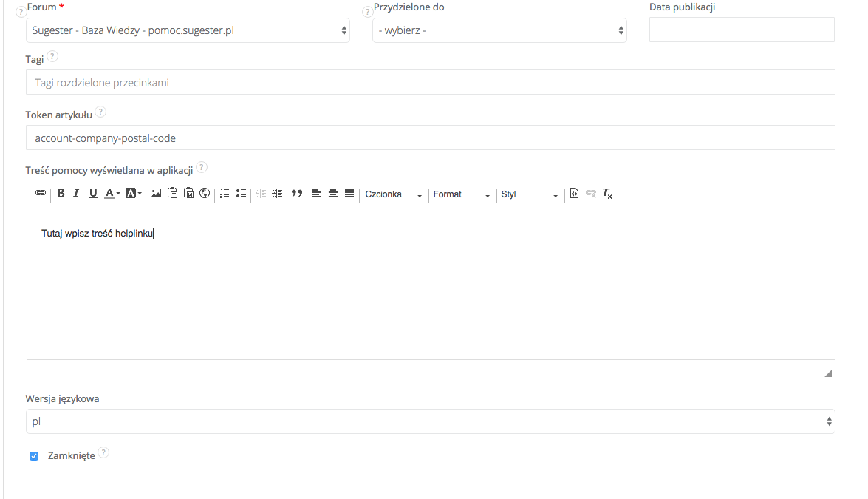The image size is (868, 499).
Task: Open the Forum dropdown
Action: [x=188, y=30]
